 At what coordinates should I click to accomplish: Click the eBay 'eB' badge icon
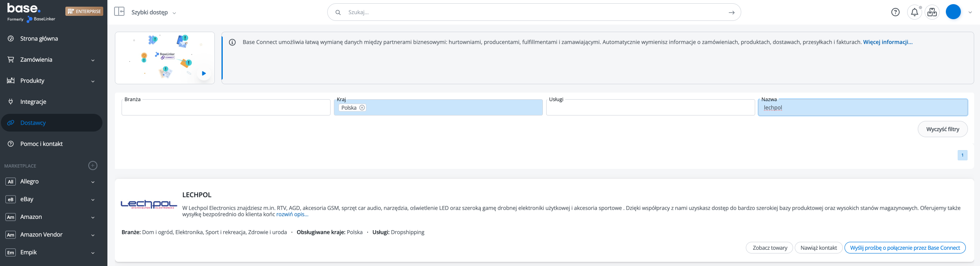(11, 199)
